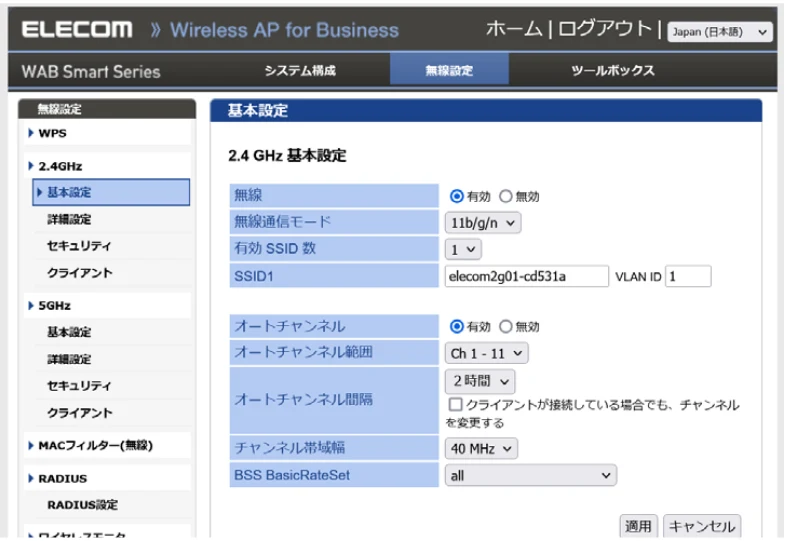This screenshot has width=785, height=541.
Task: Set オートチャンネル to 無効
Action: tap(506, 327)
